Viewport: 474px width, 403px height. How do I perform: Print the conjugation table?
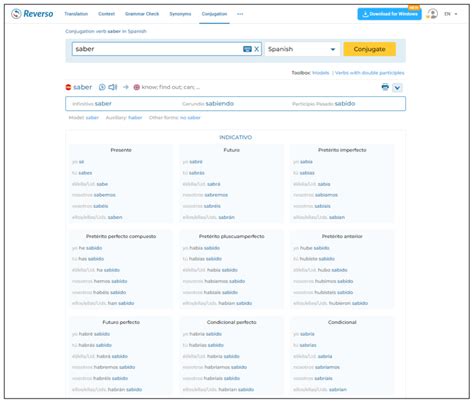(x=385, y=87)
